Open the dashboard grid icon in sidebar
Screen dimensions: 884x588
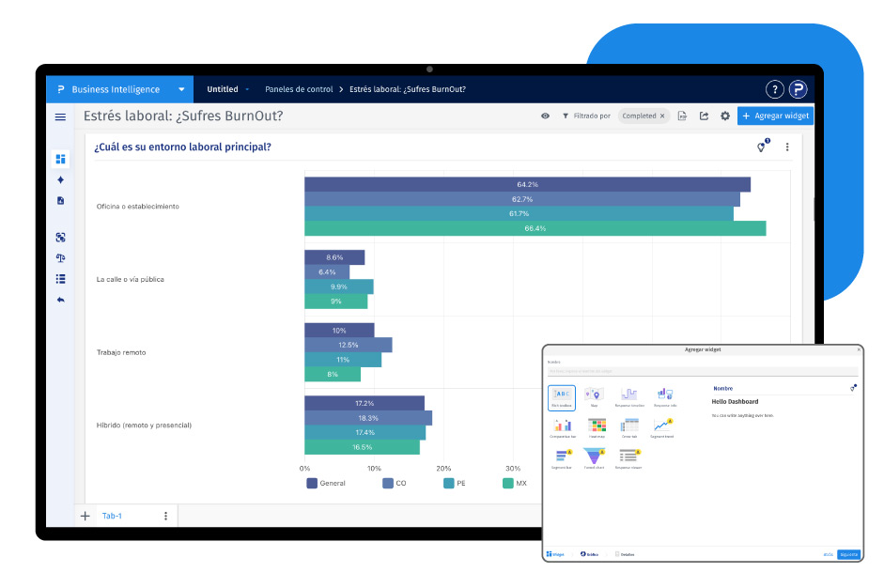tap(60, 159)
